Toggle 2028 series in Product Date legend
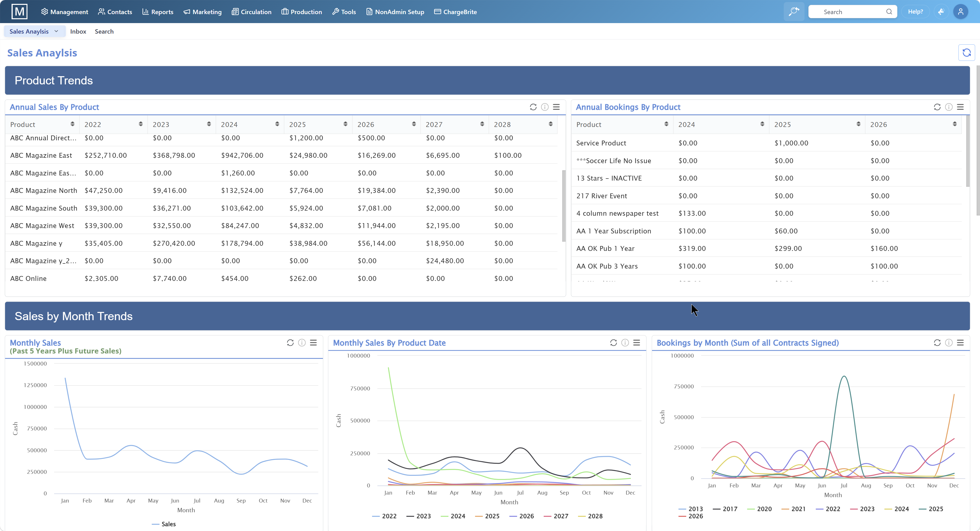 click(x=590, y=516)
